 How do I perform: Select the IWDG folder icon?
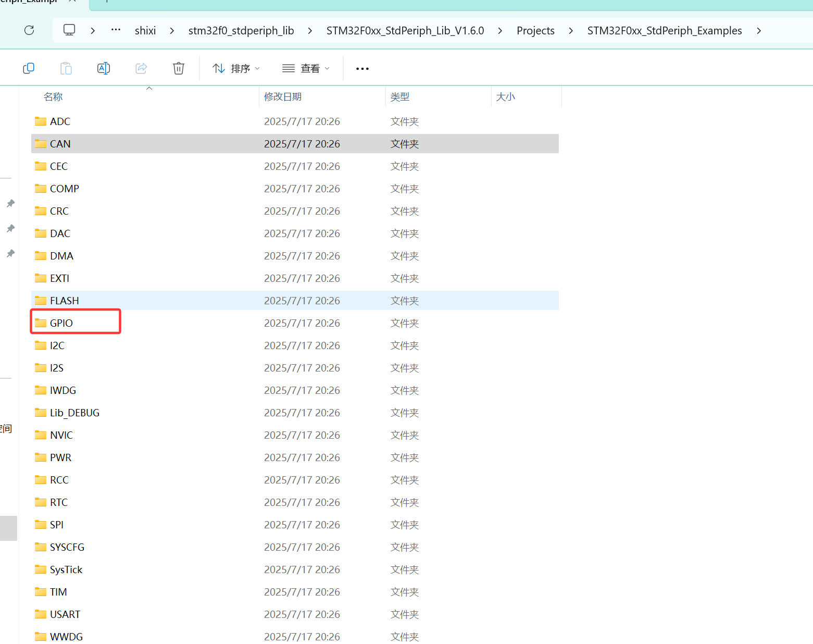(41, 390)
